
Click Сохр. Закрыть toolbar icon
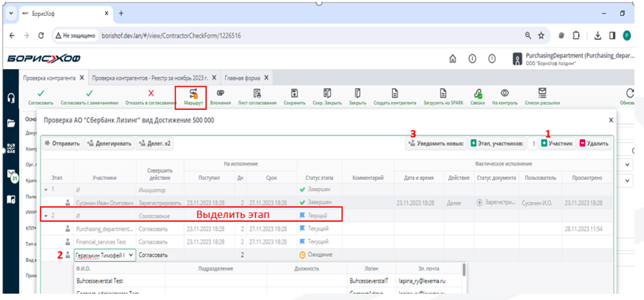pos(327,93)
